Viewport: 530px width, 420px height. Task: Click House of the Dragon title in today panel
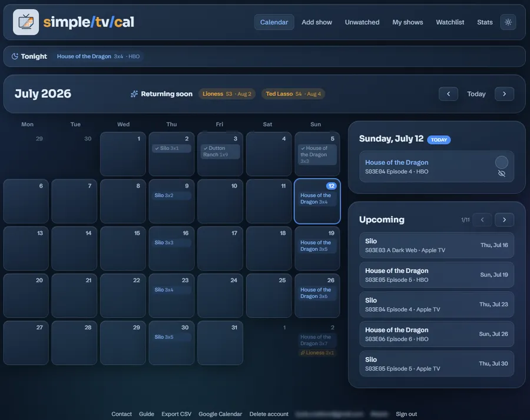396,162
